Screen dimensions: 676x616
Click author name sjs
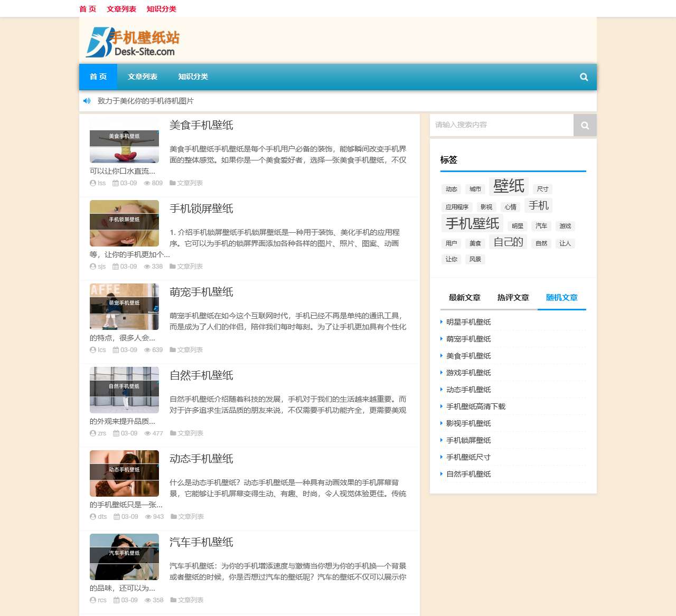[x=102, y=267]
